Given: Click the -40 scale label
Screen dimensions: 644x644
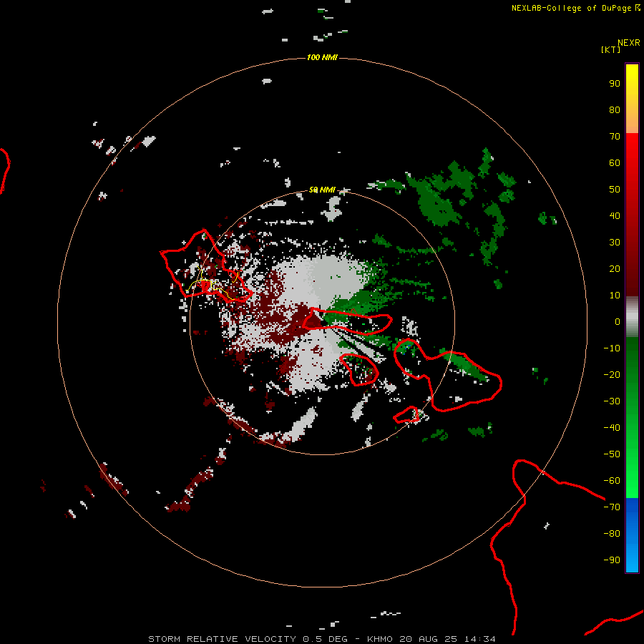Looking at the screenshot, I should 612,428.
